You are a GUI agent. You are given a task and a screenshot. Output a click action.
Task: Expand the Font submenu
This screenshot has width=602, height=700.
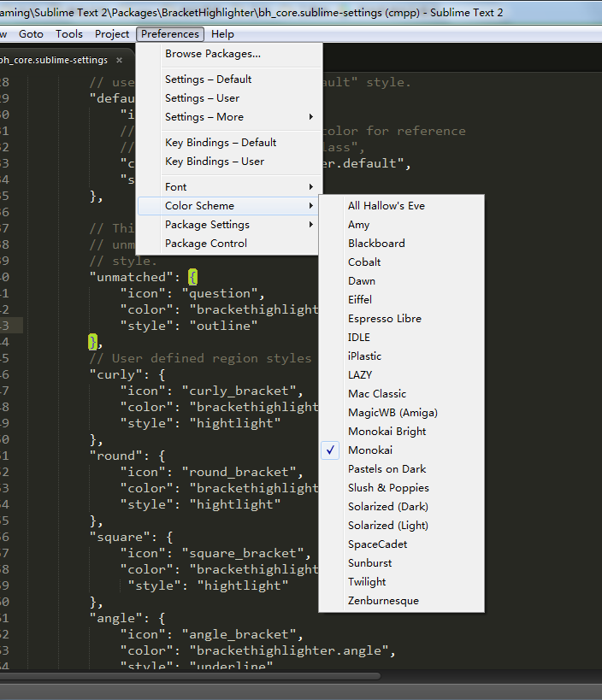pos(229,186)
